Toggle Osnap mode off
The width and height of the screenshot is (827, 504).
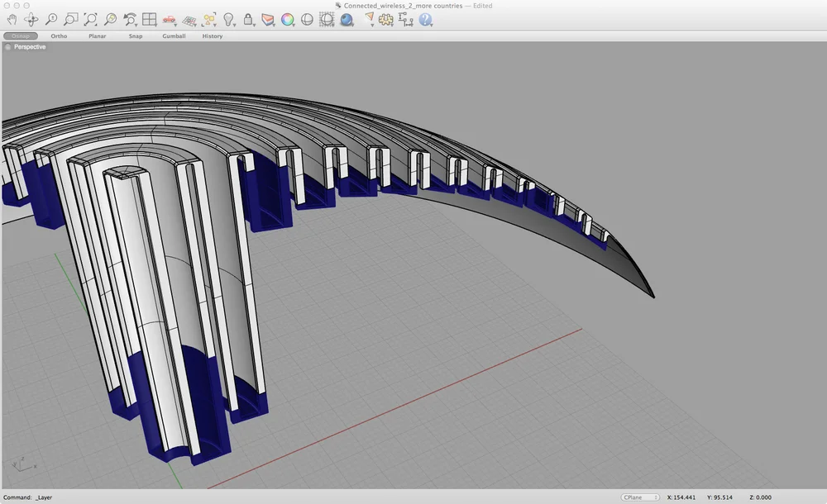pyautogui.click(x=21, y=36)
